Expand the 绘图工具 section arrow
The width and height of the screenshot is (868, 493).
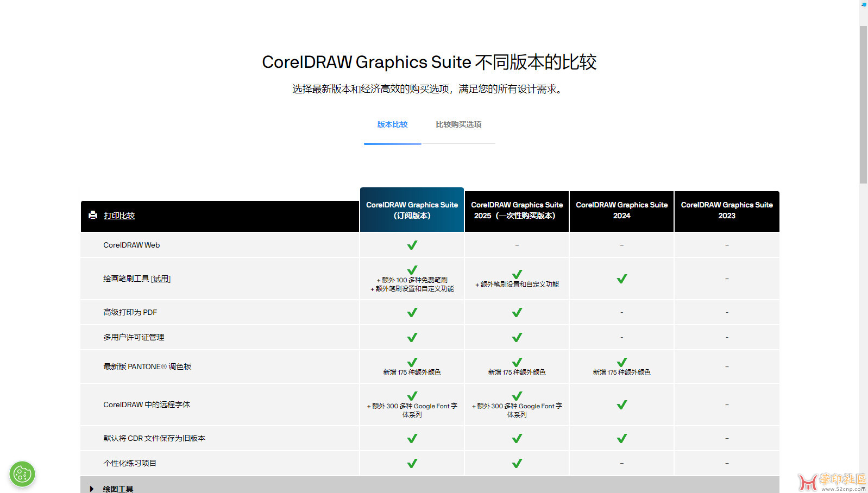click(91, 489)
